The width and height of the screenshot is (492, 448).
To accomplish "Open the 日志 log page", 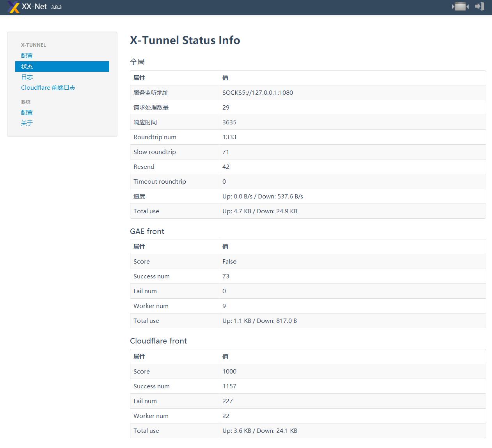I will tap(27, 77).
